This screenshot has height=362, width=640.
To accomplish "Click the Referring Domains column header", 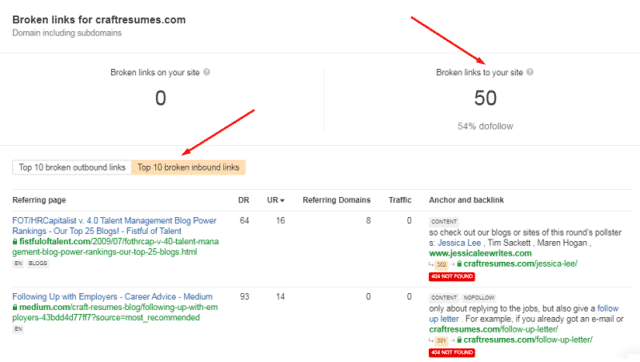I will click(x=336, y=200).
